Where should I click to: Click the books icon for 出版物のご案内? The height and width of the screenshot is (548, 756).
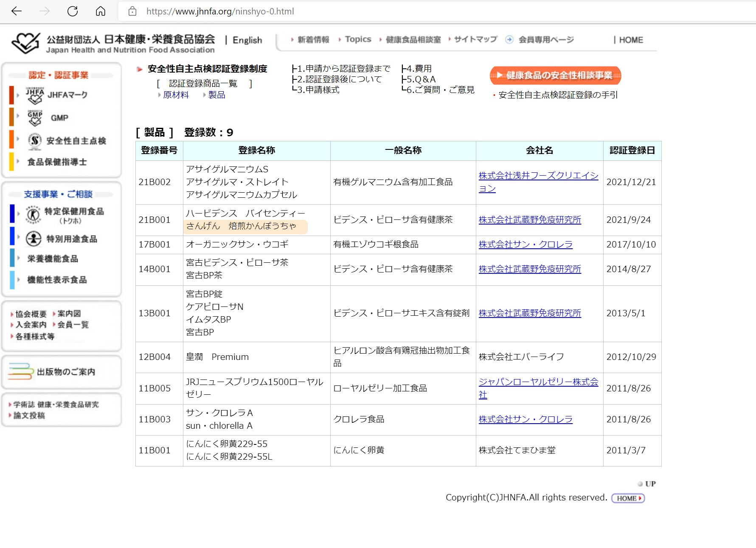tap(21, 371)
